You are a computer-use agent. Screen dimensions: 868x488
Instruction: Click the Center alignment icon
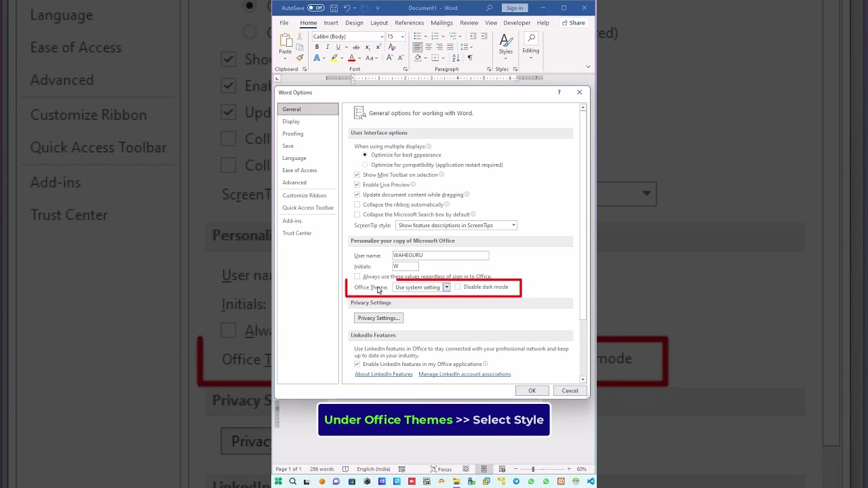point(429,47)
